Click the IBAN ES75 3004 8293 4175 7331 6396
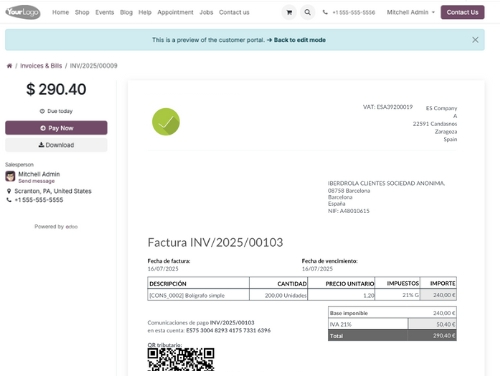This screenshot has width=500, height=381. coord(228,330)
